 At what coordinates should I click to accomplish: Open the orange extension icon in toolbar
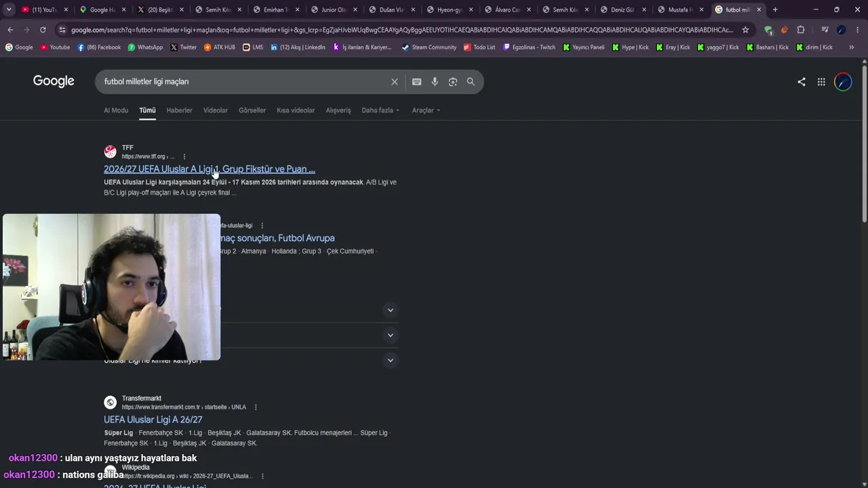point(784,30)
